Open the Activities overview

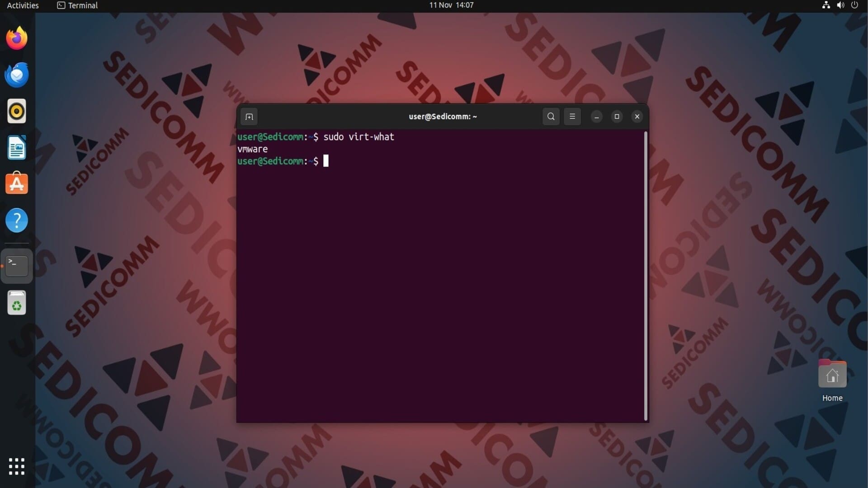tap(23, 5)
